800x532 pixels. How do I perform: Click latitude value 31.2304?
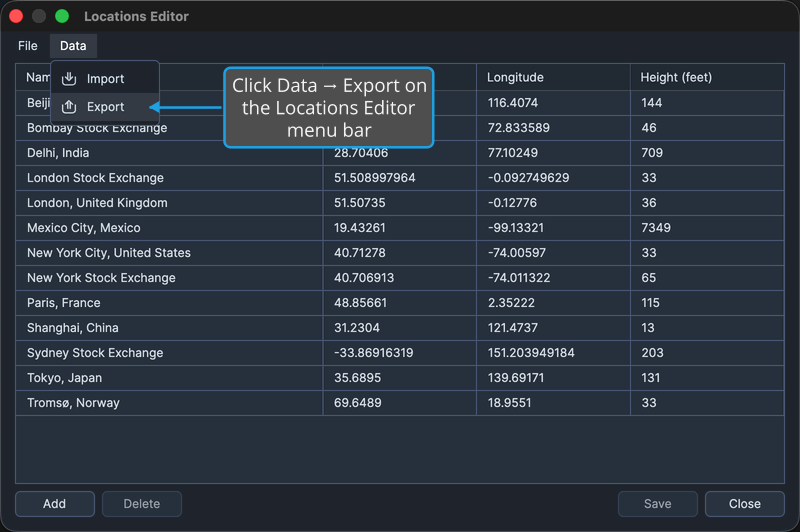pos(357,328)
